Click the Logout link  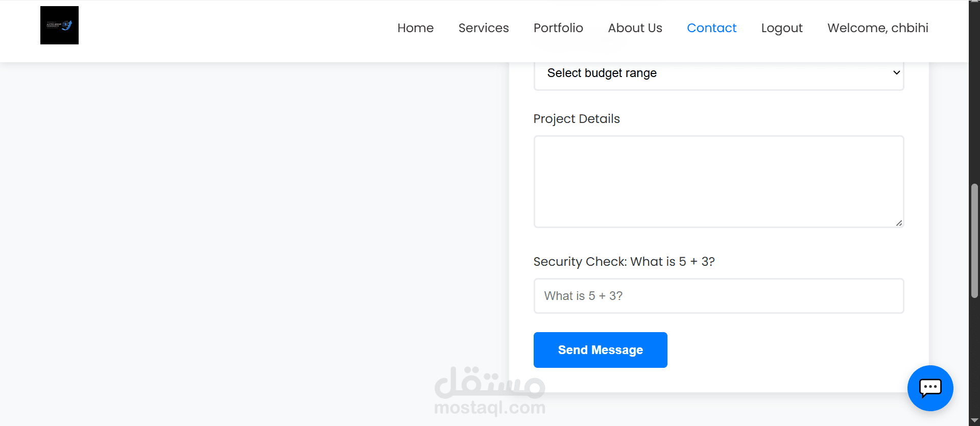782,28
